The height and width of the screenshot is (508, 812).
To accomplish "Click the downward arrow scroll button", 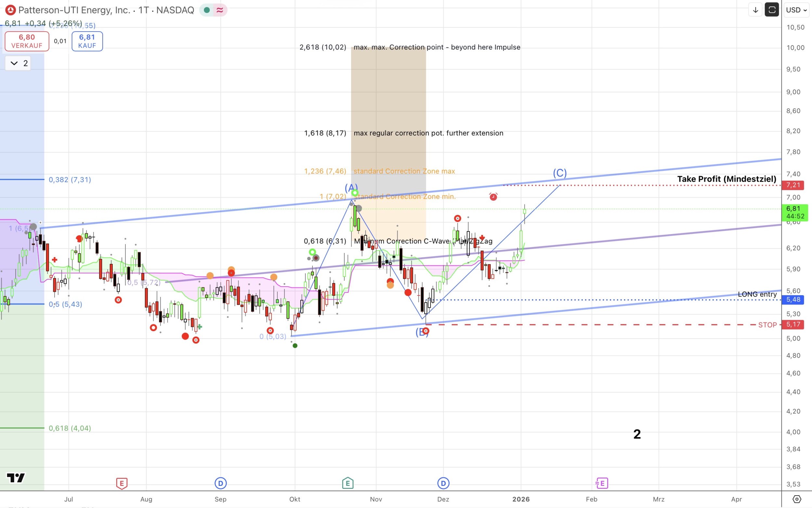I will point(755,10).
